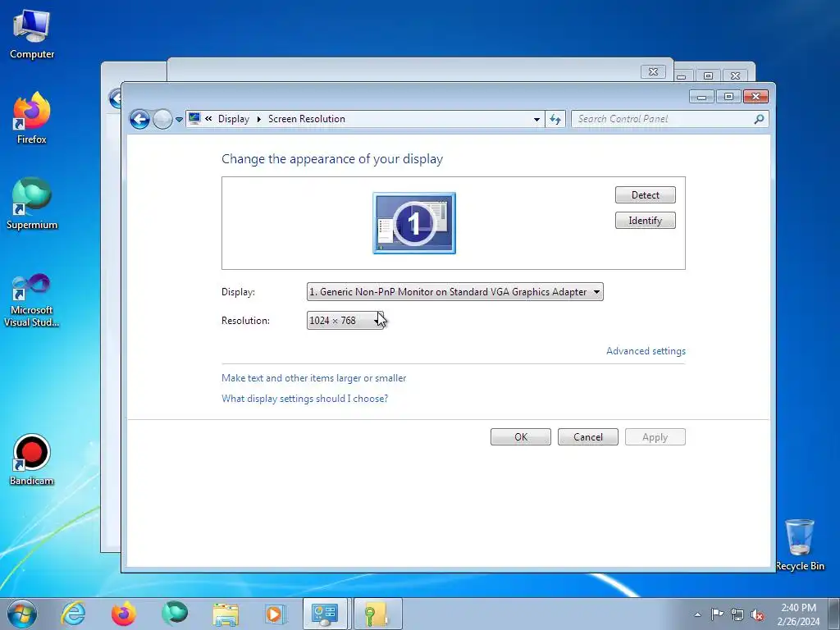Open the Display monitor dropdown

click(x=454, y=292)
